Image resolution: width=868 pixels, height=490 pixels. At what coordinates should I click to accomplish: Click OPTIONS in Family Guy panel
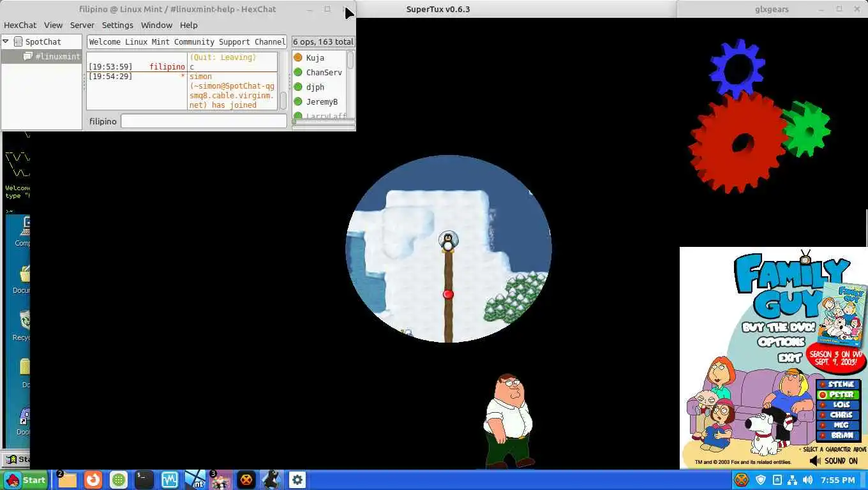click(x=781, y=342)
